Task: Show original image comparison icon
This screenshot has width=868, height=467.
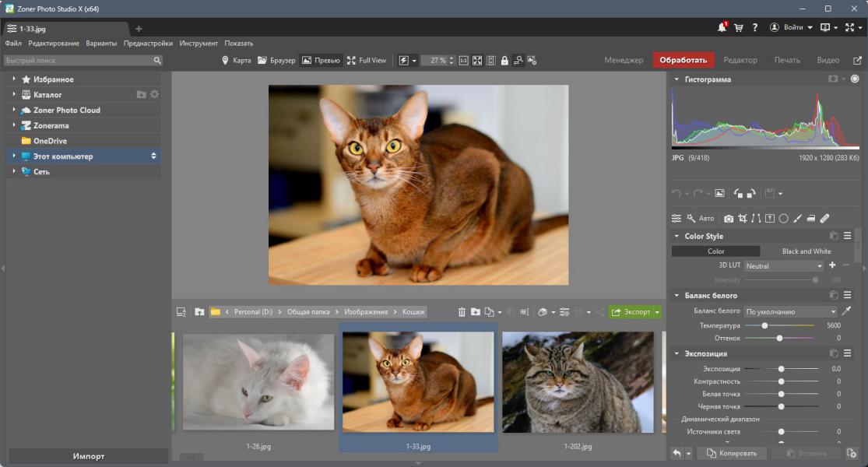Action: [719, 193]
